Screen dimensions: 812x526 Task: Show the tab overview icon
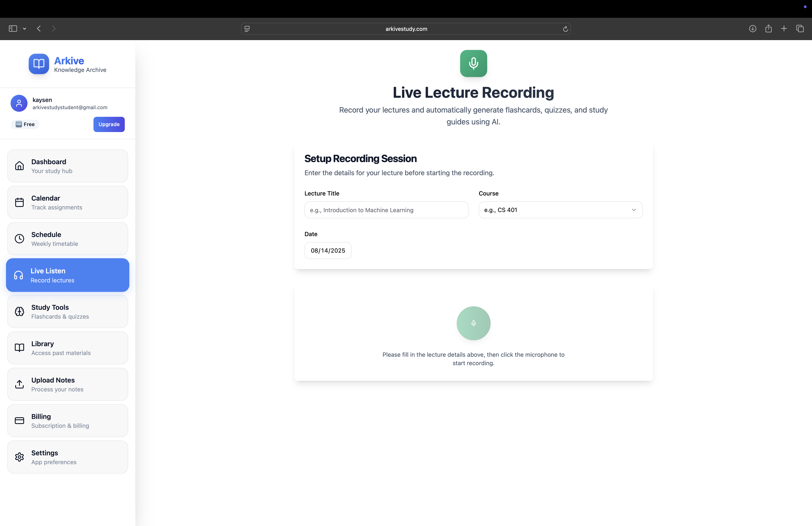pyautogui.click(x=800, y=29)
